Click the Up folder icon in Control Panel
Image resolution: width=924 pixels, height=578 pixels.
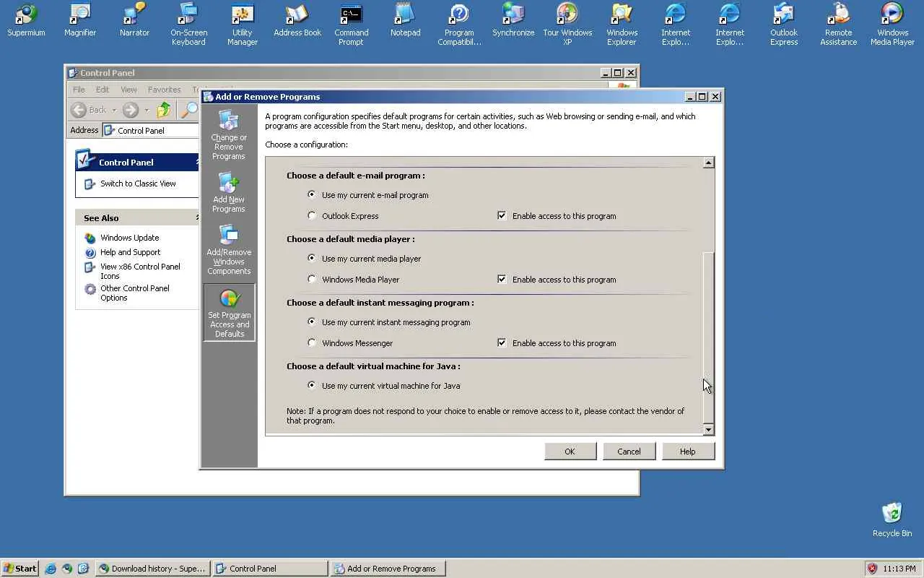click(165, 110)
